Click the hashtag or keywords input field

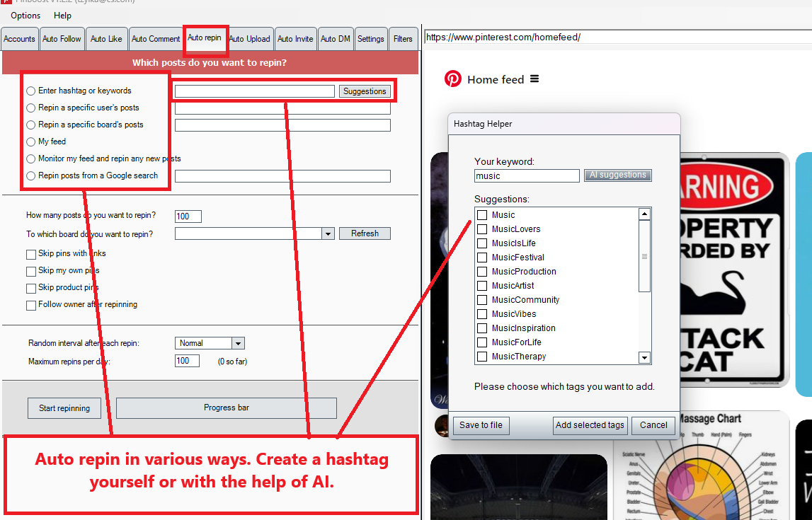click(x=255, y=91)
